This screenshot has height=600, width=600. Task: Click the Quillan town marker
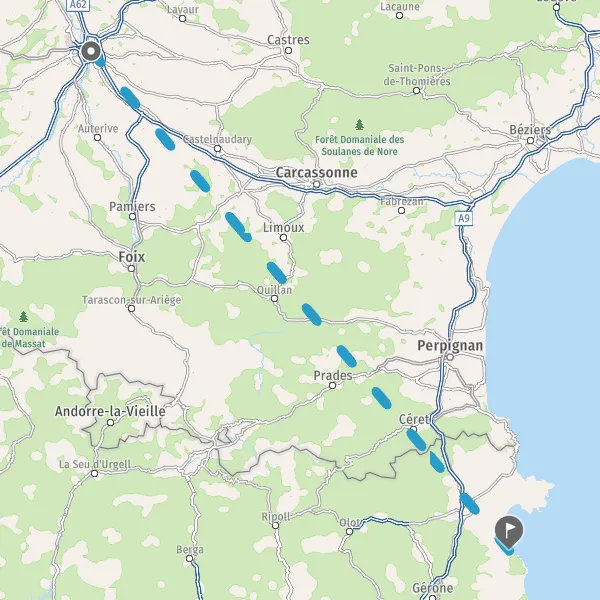coord(274,298)
